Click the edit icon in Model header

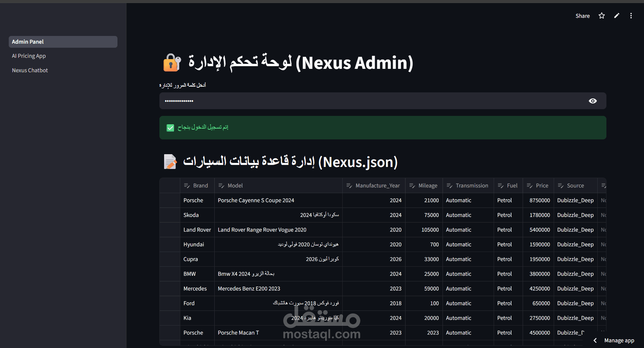coord(221,186)
